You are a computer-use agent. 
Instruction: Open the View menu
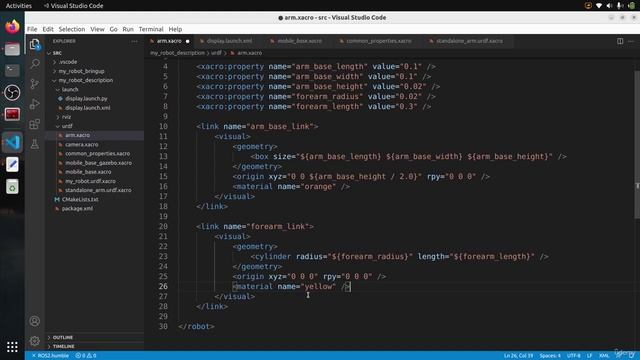[97, 29]
